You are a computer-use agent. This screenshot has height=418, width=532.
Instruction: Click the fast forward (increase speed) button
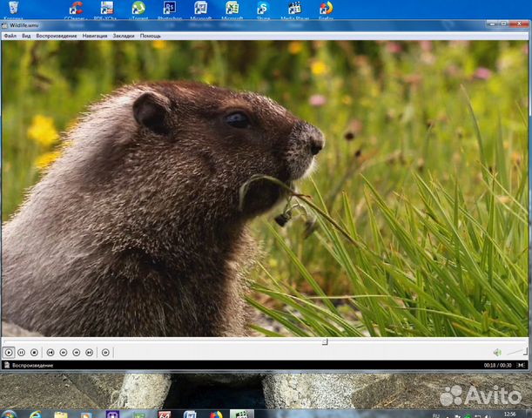[x=77, y=353]
